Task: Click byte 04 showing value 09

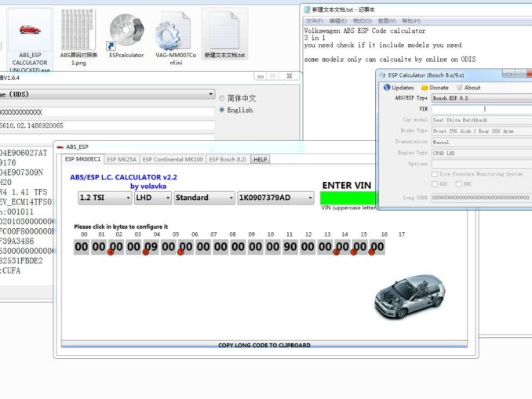Action: (x=151, y=247)
